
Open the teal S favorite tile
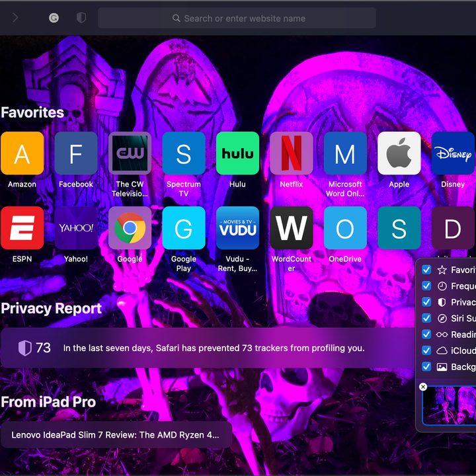[x=399, y=228]
